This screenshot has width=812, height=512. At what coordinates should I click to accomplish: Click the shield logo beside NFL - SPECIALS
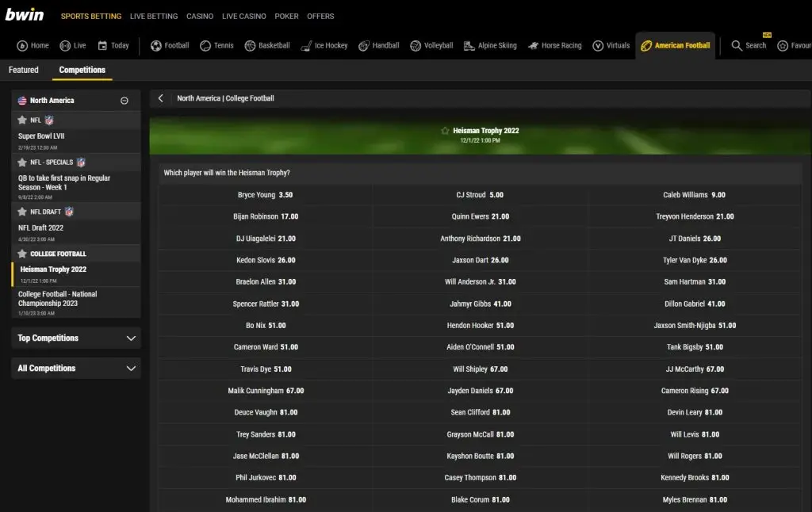(81, 162)
